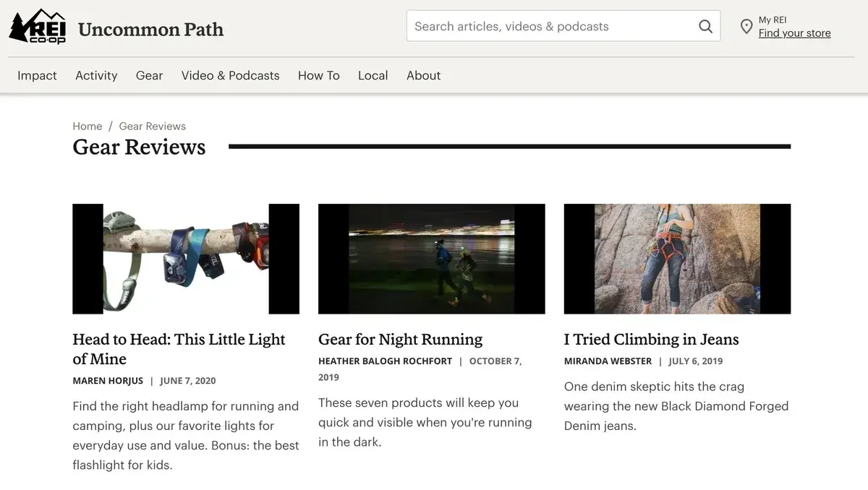Open the Uncommon Path homepage title
The width and height of the screenshot is (868, 490).
tap(150, 30)
